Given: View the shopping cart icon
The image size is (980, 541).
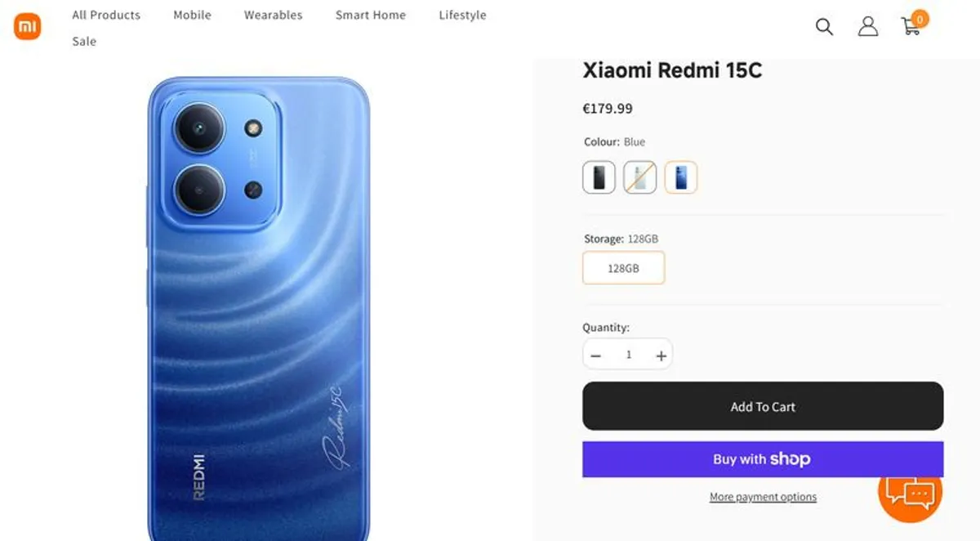Looking at the screenshot, I should 911,29.
